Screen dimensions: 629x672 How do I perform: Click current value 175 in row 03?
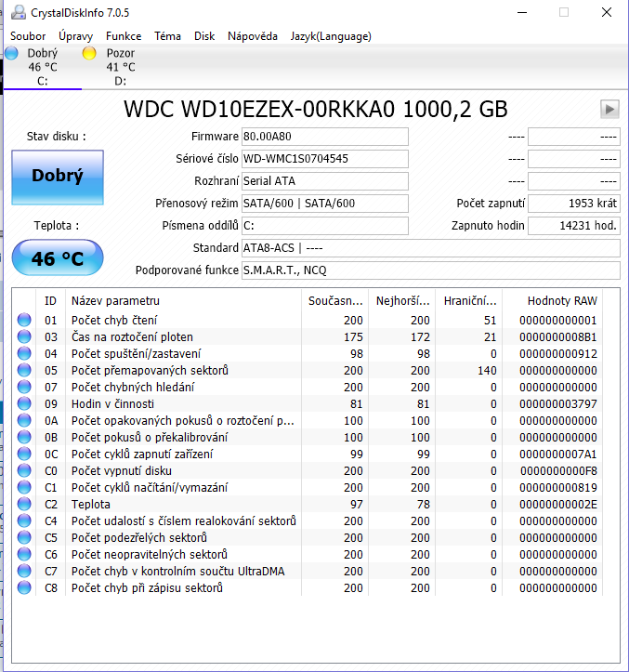(x=353, y=336)
